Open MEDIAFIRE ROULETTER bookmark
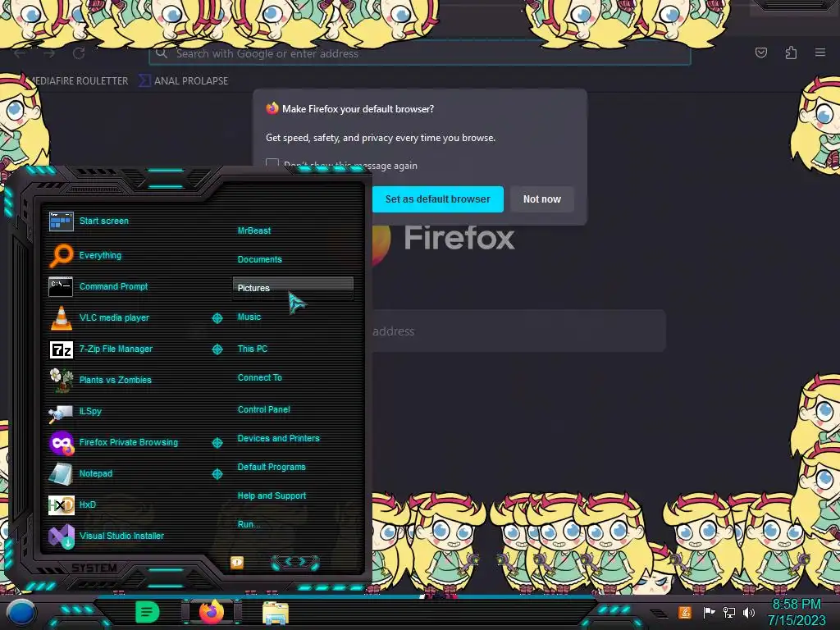 pos(78,81)
